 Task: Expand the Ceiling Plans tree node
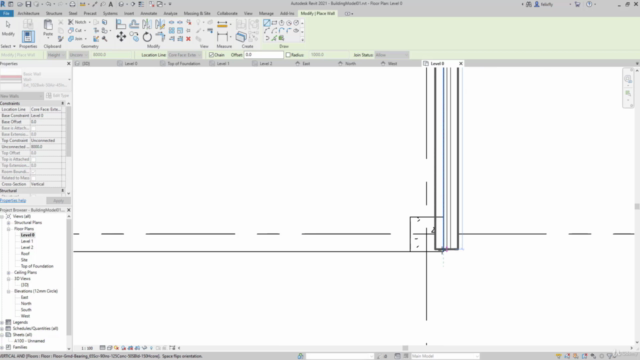tap(9, 273)
